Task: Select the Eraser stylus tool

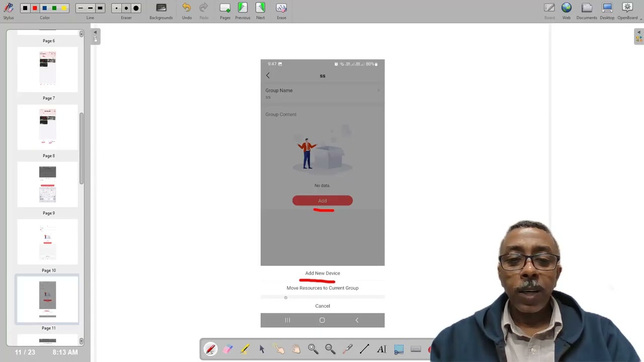Action: 228,349
